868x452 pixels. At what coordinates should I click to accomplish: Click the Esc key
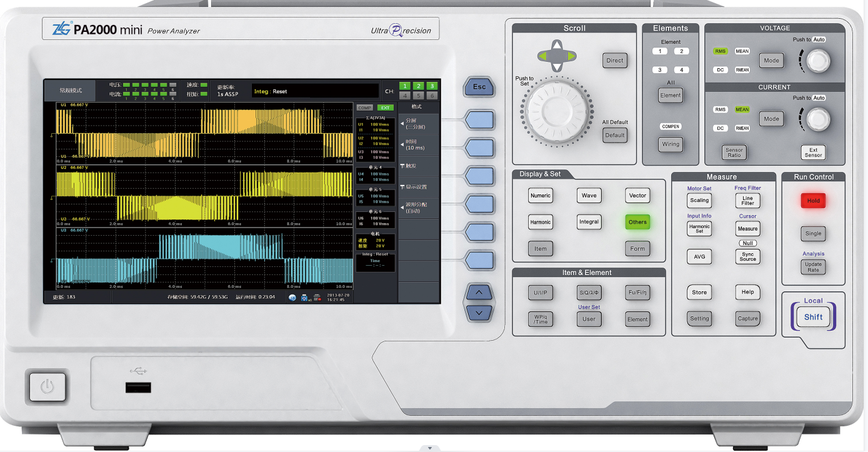pos(479,86)
